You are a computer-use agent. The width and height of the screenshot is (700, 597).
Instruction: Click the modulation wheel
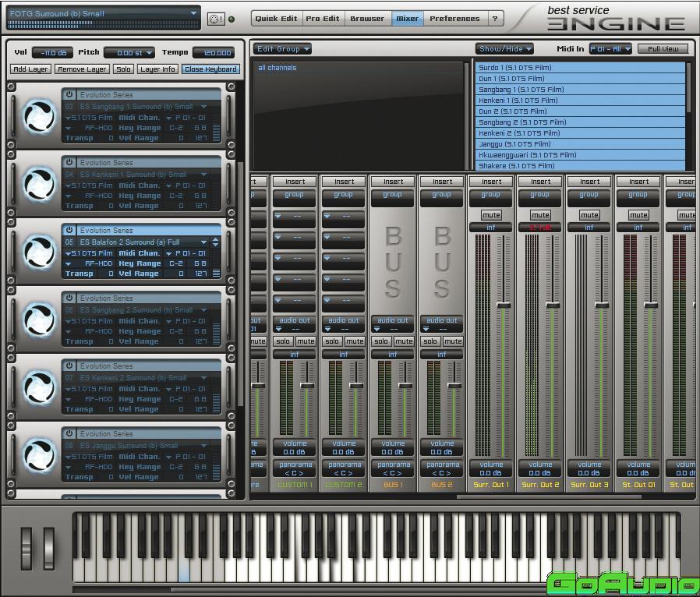pos(48,549)
